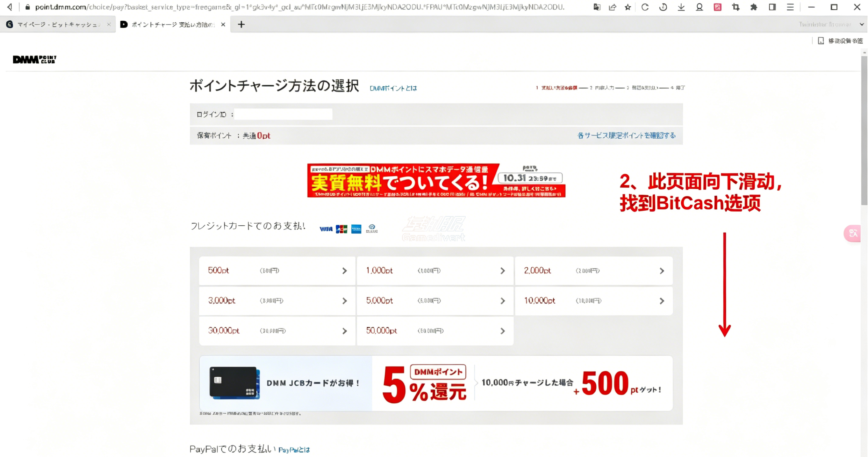
Task: Choose the 5,000pt charge option
Action: tap(435, 301)
